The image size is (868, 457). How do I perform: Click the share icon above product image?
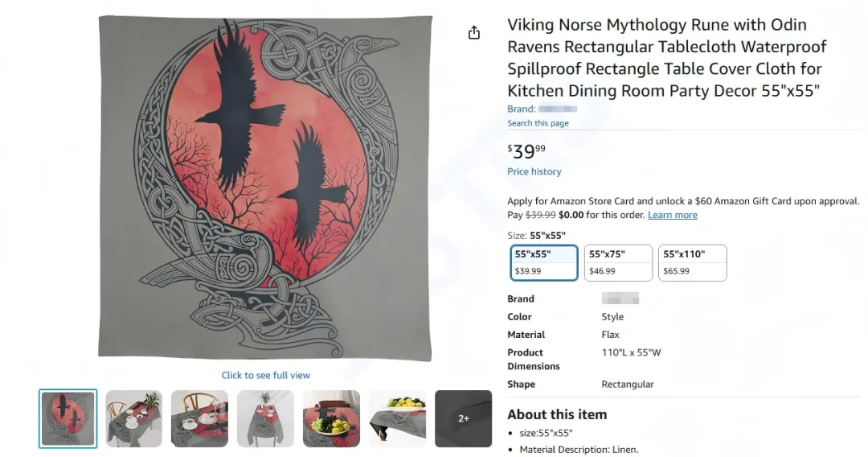click(x=474, y=32)
